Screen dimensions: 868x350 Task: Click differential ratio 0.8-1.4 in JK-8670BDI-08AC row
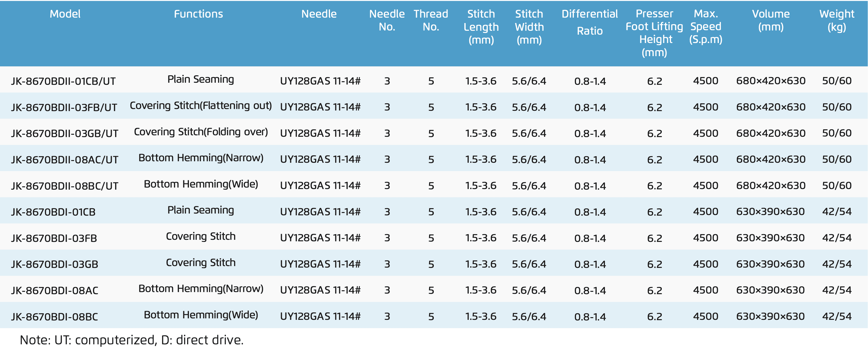(x=590, y=291)
